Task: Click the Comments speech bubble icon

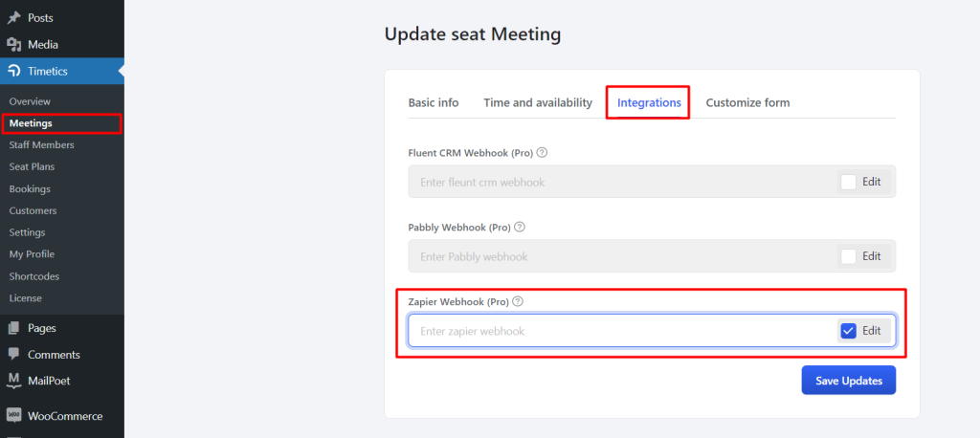Action: coord(13,354)
